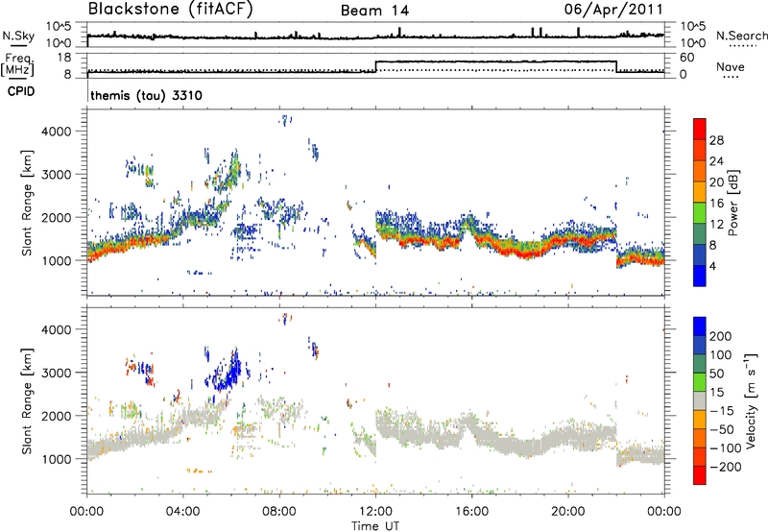Click the "3000" tick of the velocity panel
Viewport: 768px width, 532px height.
(x=56, y=373)
